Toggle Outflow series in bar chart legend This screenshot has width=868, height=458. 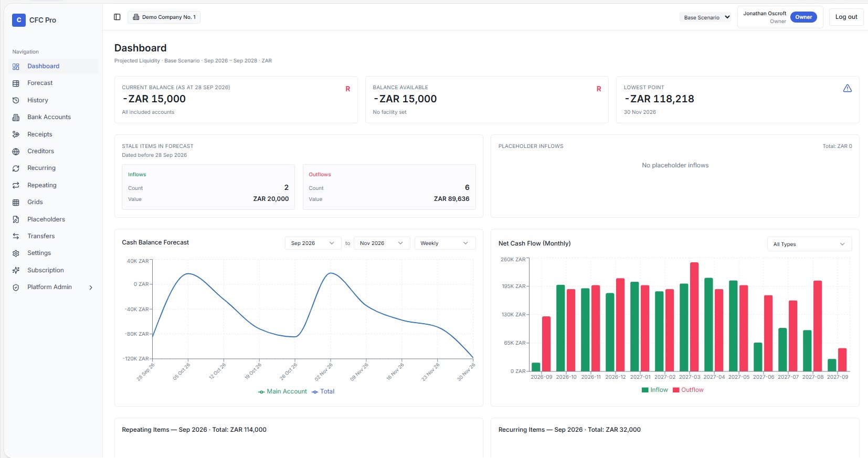click(688, 390)
